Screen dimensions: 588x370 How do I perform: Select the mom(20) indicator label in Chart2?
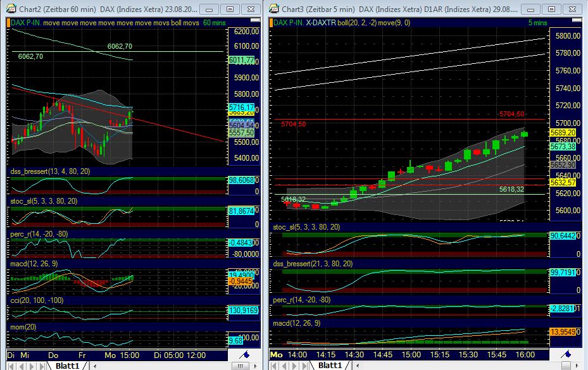[23, 327]
